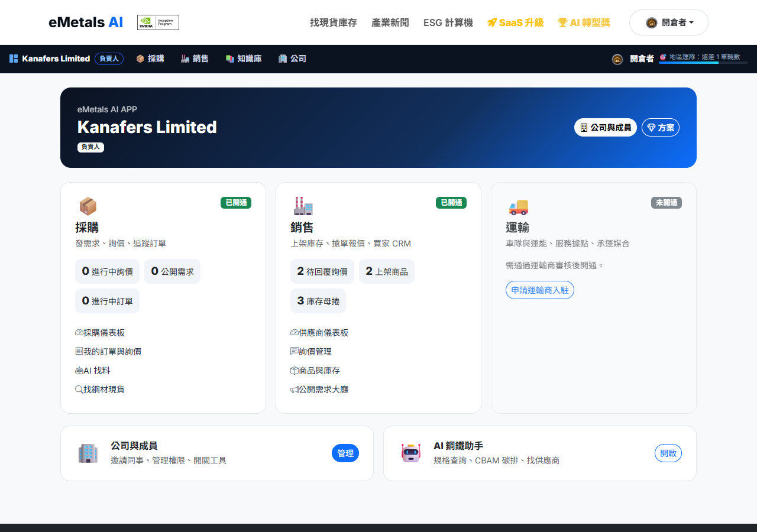Click the 運輸 delivery truck icon

[518, 206]
